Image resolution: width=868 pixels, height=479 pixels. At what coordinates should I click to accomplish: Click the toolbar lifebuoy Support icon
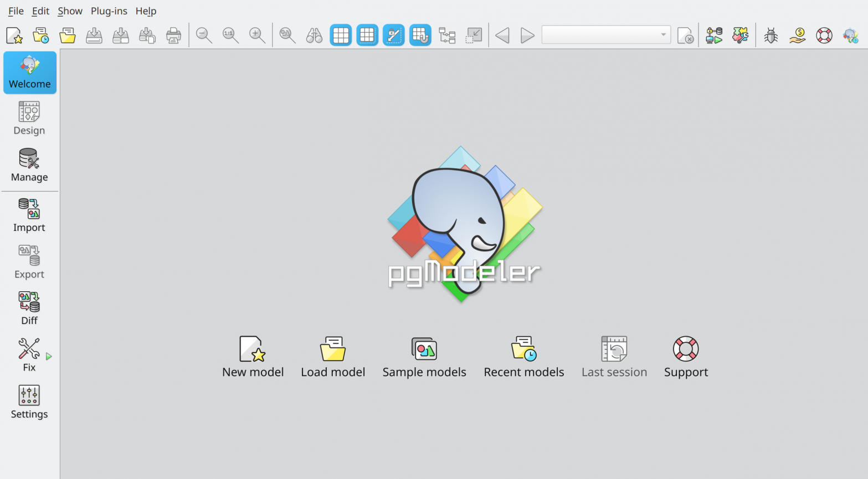(x=824, y=35)
